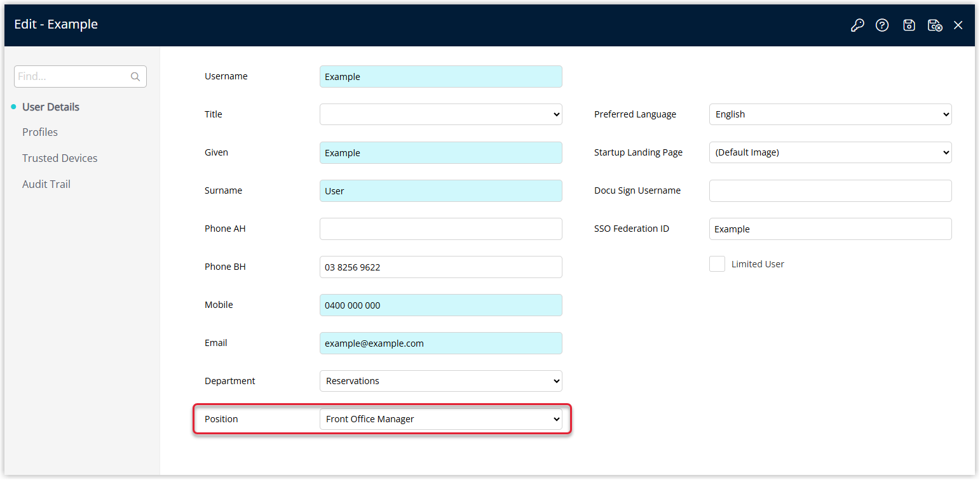Select User Details in sidebar
980x480 pixels.
point(51,107)
